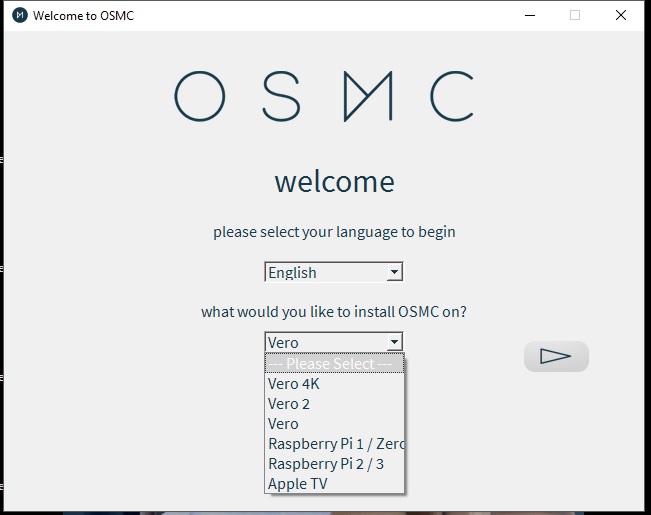Click the 'welcome' heading text

334,181
